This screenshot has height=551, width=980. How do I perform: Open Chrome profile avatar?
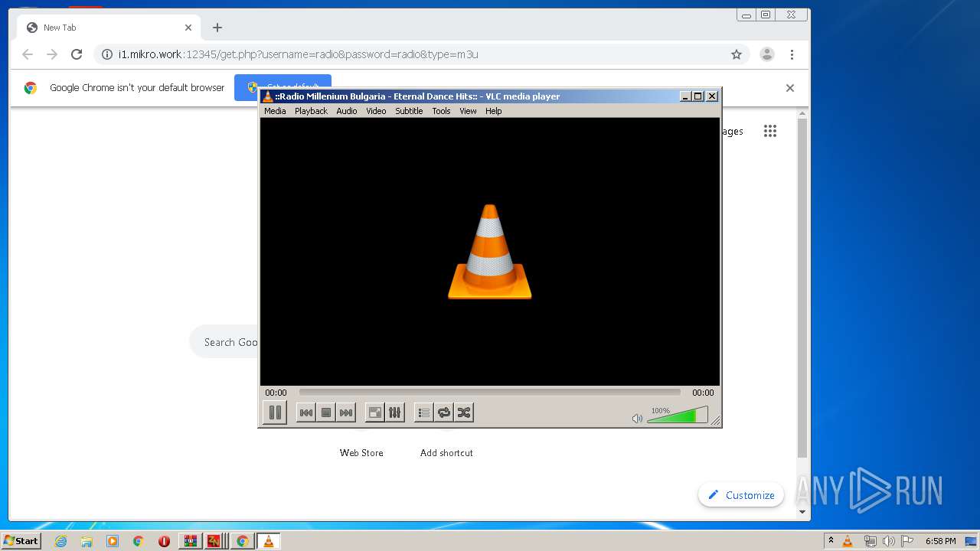766,54
